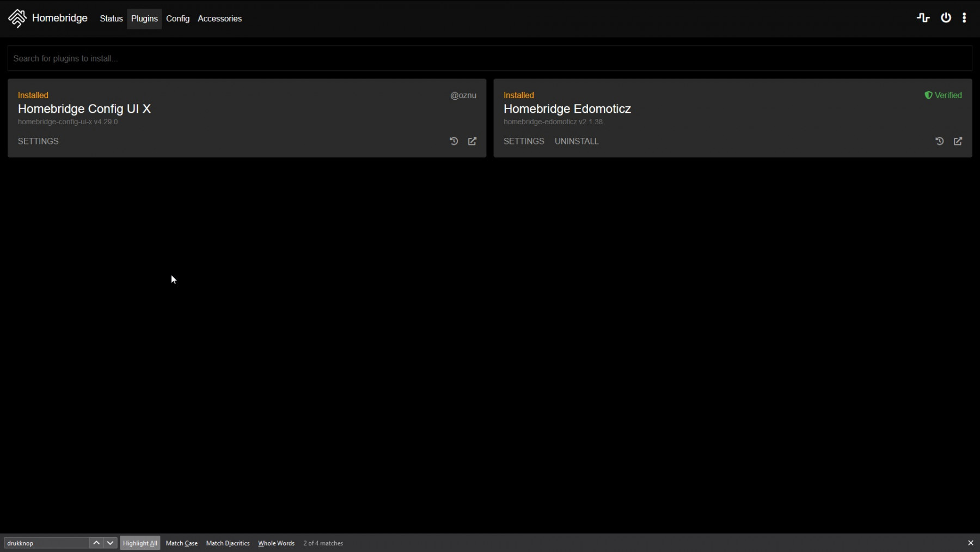Open version history for Config UI X
This screenshot has width=980, height=552.
point(454,141)
